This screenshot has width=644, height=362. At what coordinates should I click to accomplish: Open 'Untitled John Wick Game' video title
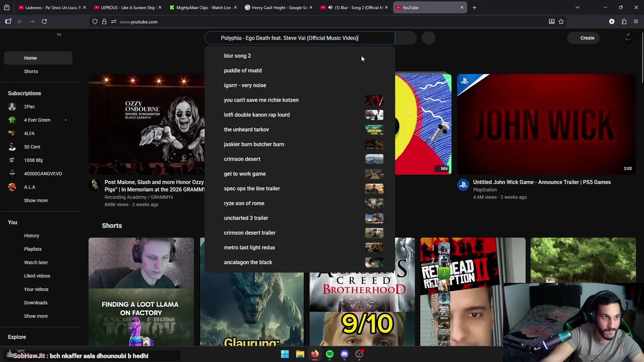(542, 182)
